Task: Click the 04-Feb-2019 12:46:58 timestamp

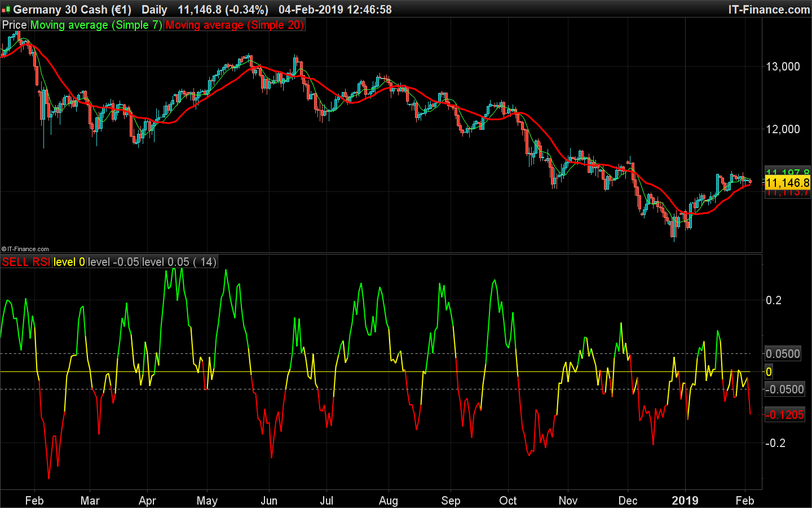Action: (335, 10)
